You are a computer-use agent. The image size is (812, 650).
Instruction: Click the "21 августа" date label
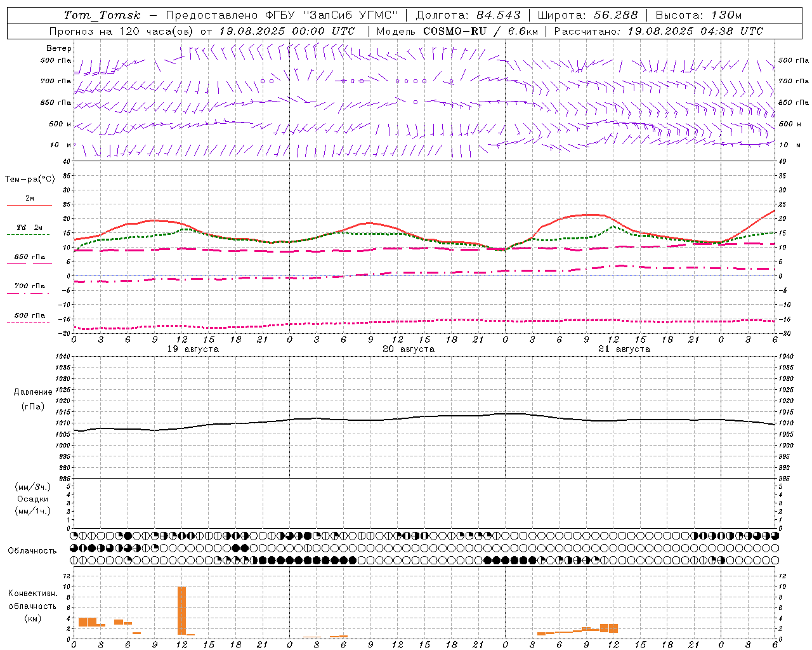click(624, 349)
